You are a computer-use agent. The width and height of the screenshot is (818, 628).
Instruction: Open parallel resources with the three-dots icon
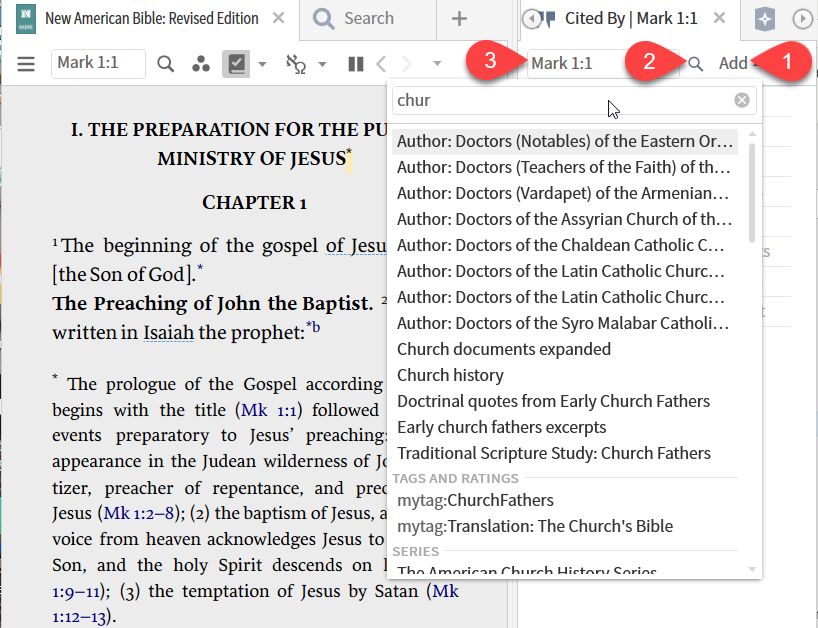(200, 62)
